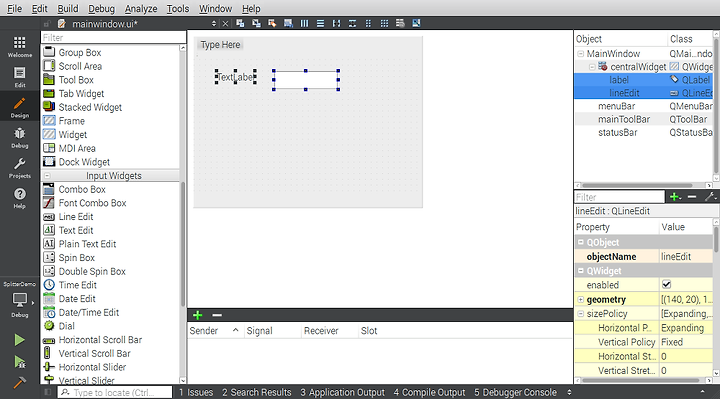The width and height of the screenshot is (720, 399).
Task: Click Break Layout toolbar icon
Action: 400,23
